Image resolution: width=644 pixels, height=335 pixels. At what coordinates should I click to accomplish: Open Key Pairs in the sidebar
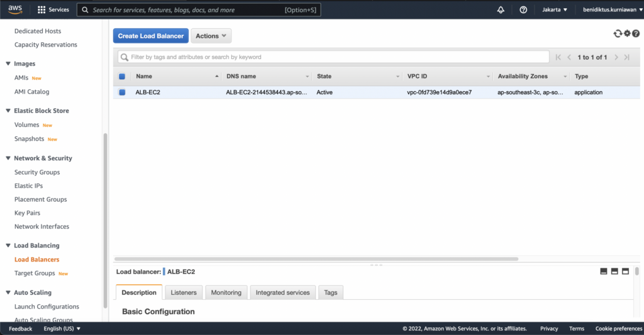[27, 212]
